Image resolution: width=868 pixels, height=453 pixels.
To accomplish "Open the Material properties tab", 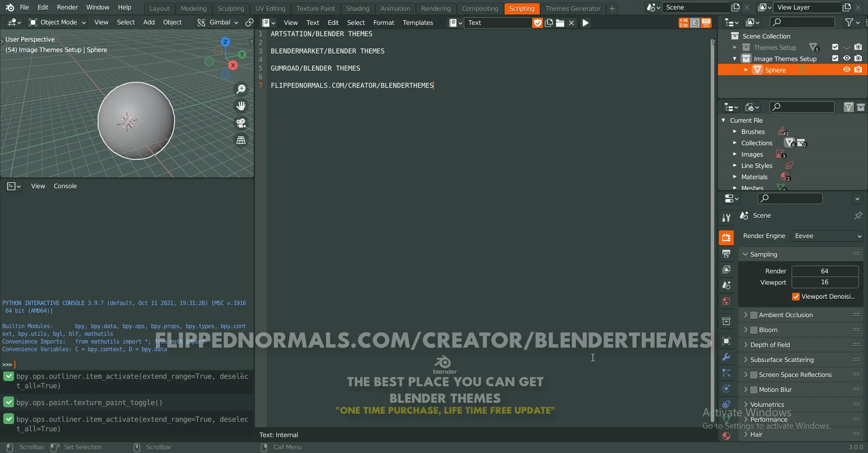I will click(x=726, y=436).
